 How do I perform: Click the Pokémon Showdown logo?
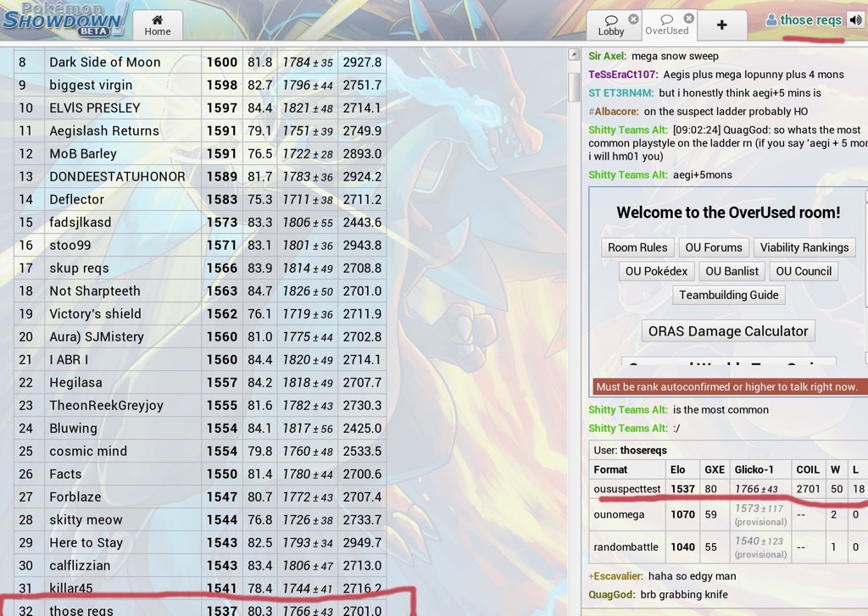pos(64,19)
